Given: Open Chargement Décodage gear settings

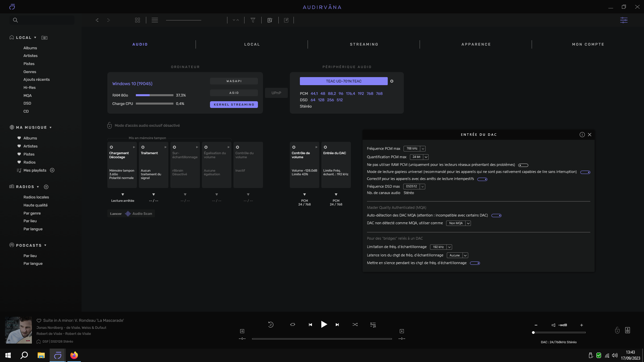Looking at the screenshot, I should 111,147.
